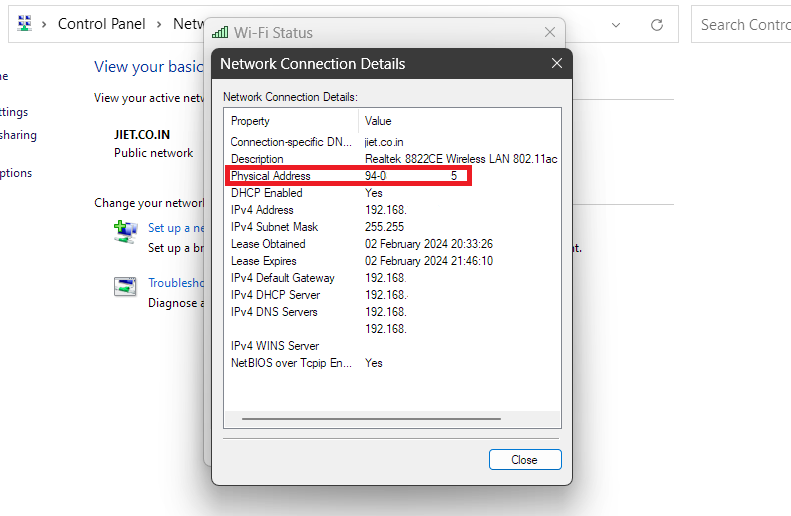Image resolution: width=791 pixels, height=516 pixels.
Task: Click the Property column header
Action: (251, 121)
